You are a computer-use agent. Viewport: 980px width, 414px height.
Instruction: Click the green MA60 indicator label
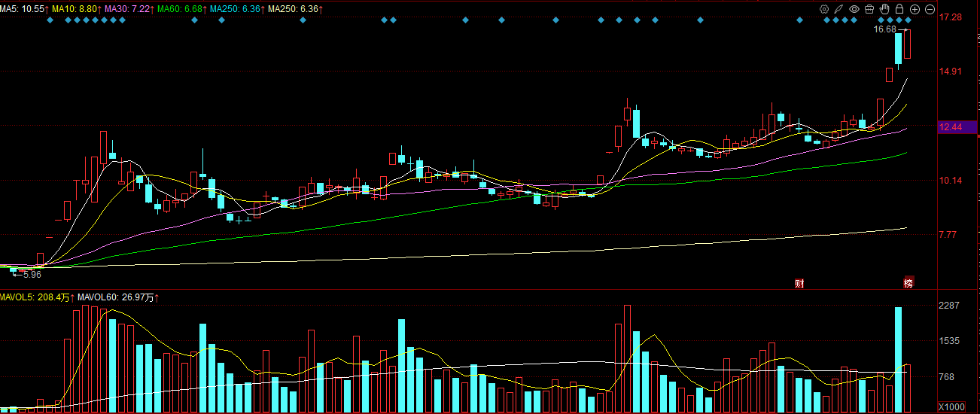[181, 8]
